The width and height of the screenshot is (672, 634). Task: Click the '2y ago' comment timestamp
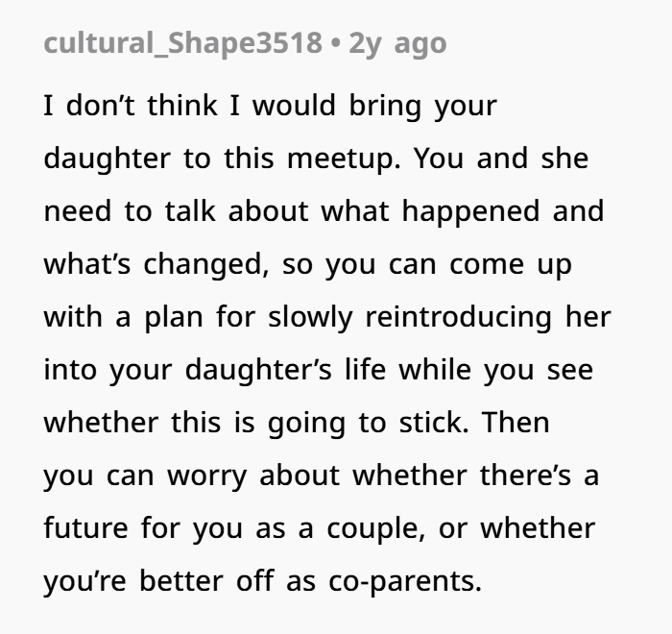[397, 44]
